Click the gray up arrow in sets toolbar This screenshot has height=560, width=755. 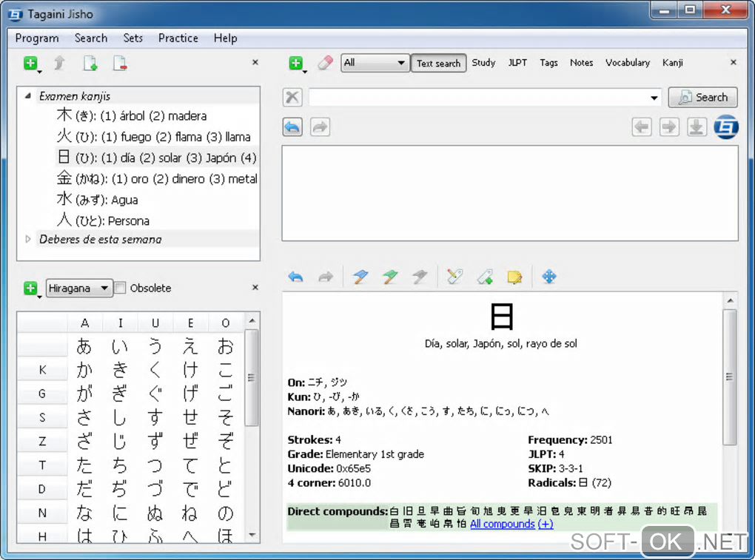coord(59,63)
